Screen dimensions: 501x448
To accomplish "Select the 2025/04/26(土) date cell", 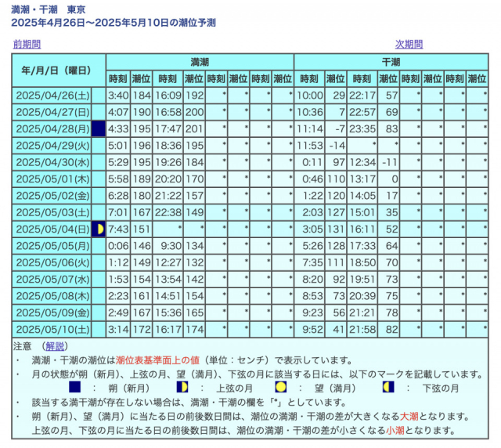I will pyautogui.click(x=52, y=95).
